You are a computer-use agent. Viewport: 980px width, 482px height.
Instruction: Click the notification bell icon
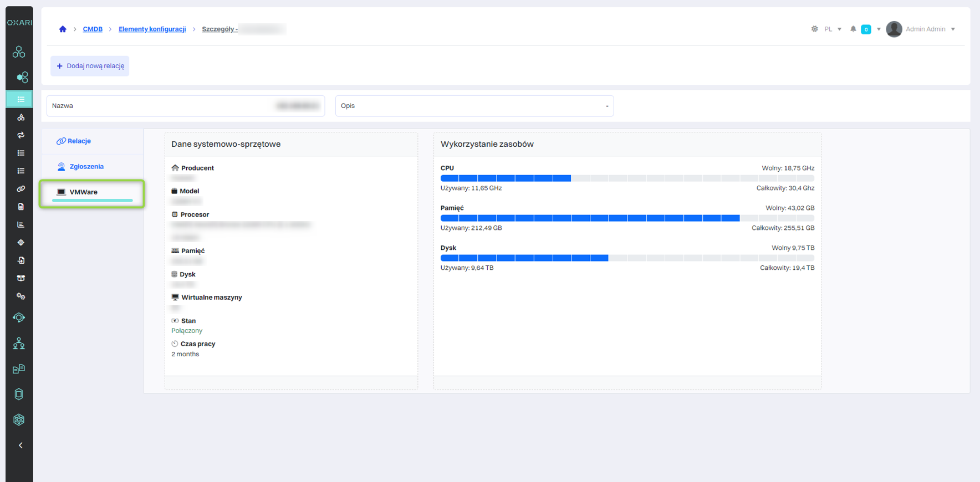coord(853,29)
